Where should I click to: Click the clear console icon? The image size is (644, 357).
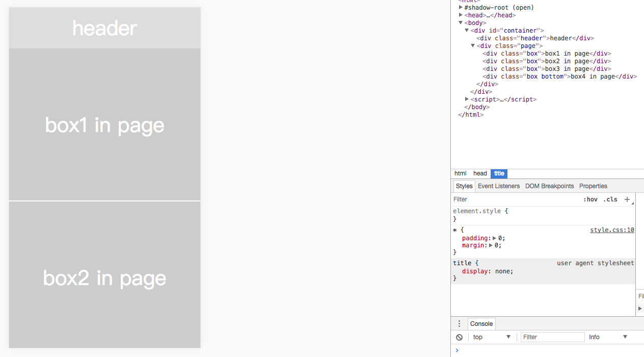459,337
